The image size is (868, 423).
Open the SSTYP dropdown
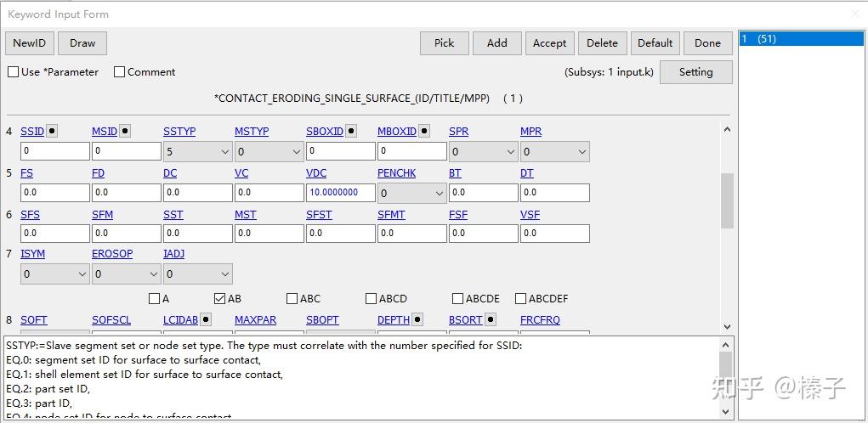[197, 152]
